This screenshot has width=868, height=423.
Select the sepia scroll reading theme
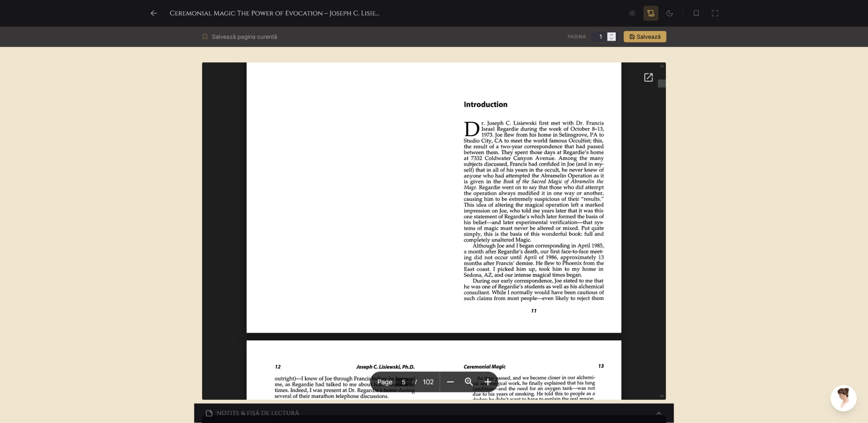point(651,13)
